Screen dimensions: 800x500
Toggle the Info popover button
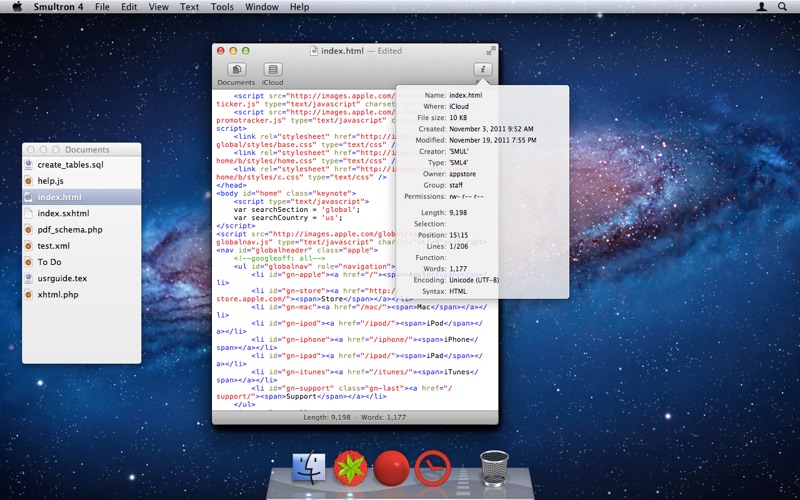coord(483,69)
